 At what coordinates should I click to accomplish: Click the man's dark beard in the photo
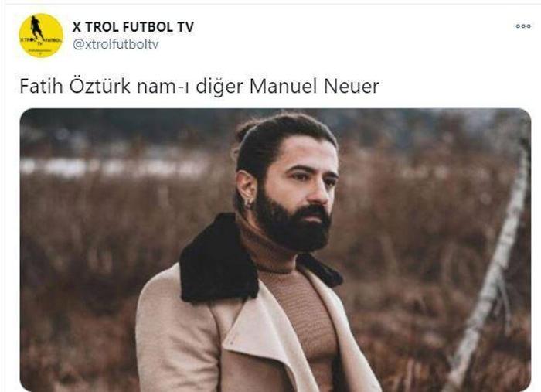point(291,224)
